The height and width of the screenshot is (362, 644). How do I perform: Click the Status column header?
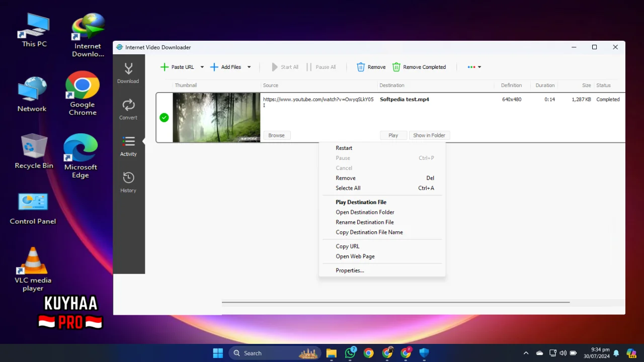pos(603,85)
